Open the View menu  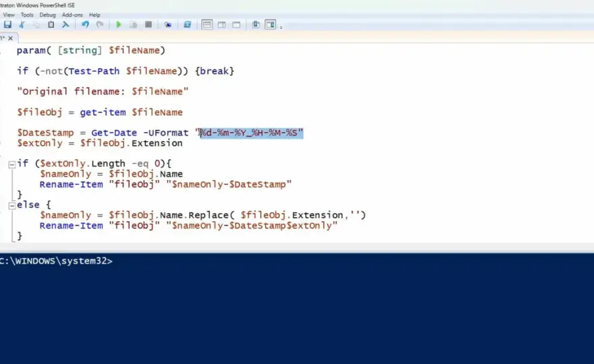pyautogui.click(x=9, y=15)
